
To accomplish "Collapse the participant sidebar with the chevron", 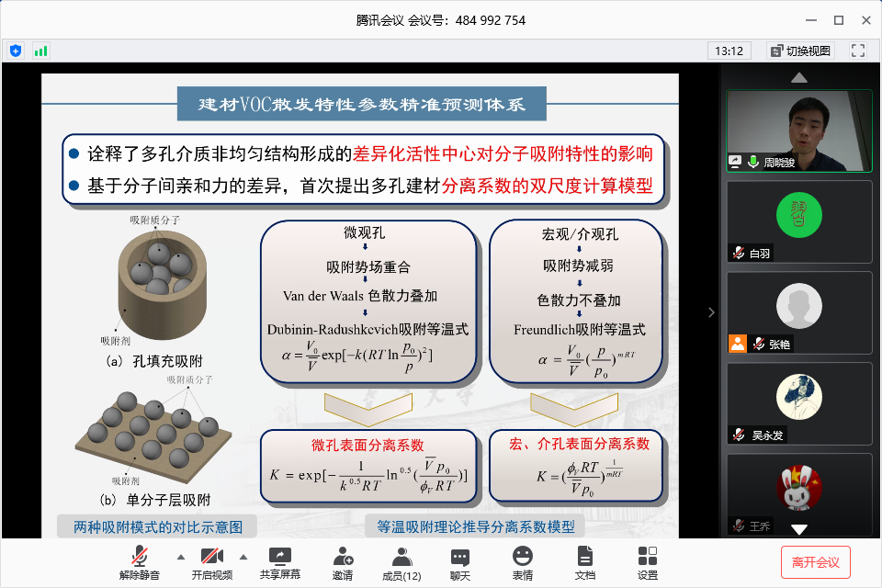I will tap(710, 311).
